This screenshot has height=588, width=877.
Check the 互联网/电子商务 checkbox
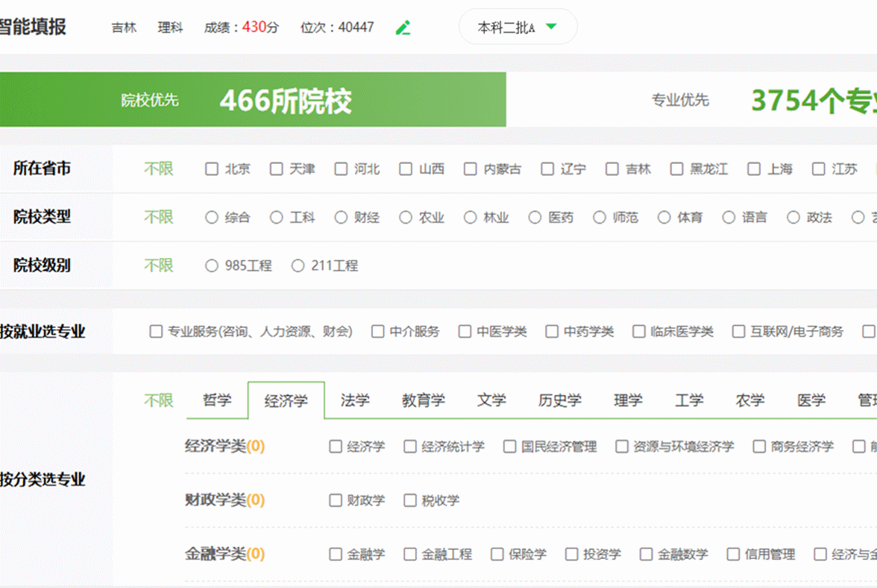coord(739,332)
